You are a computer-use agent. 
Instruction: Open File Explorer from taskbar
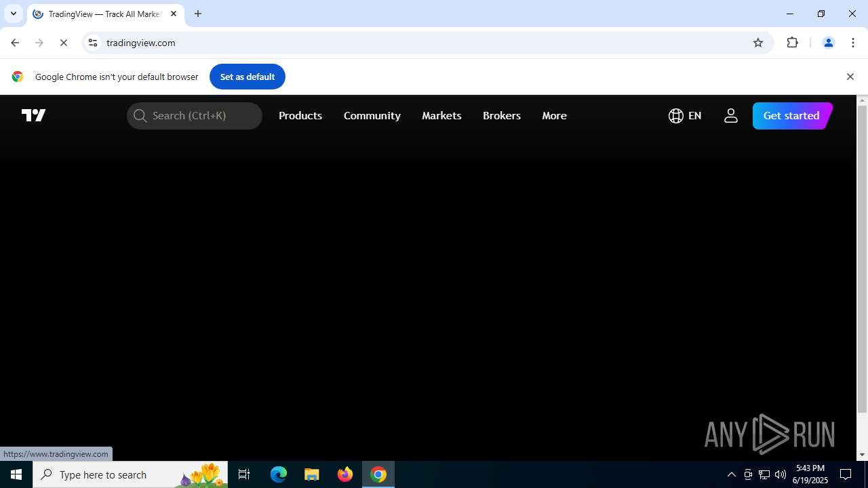pyautogui.click(x=312, y=474)
